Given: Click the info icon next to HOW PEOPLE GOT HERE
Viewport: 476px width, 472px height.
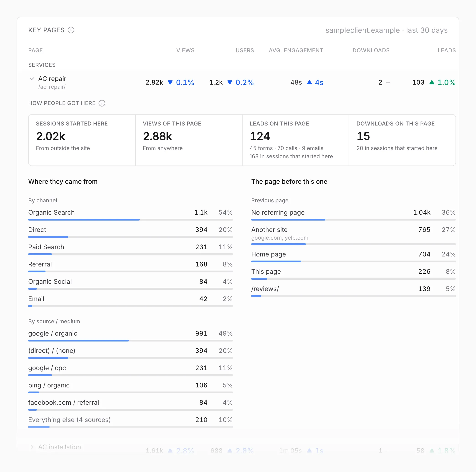Looking at the screenshot, I should [x=102, y=103].
